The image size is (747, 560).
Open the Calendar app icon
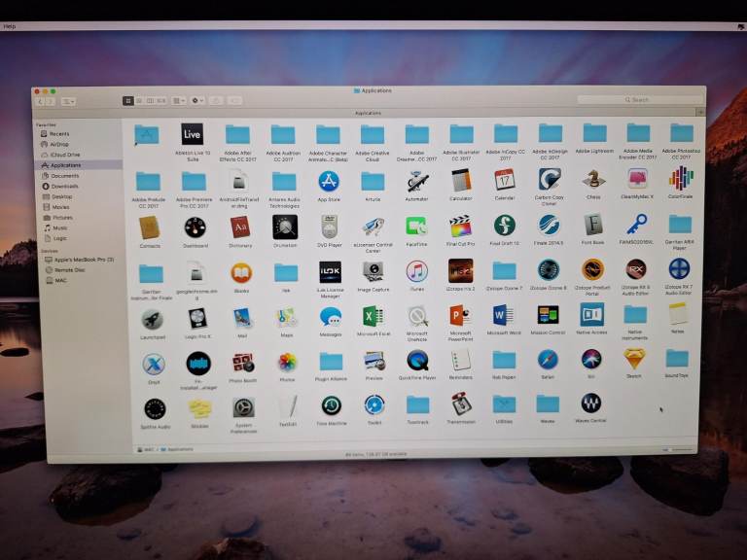(x=505, y=180)
